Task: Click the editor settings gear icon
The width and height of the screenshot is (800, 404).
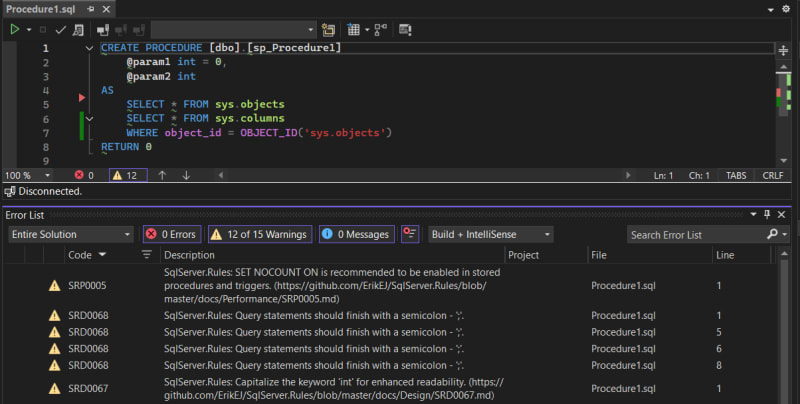Action: tap(786, 9)
